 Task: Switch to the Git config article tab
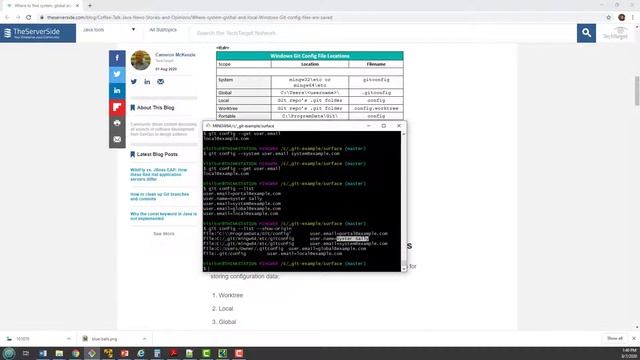click(x=42, y=6)
